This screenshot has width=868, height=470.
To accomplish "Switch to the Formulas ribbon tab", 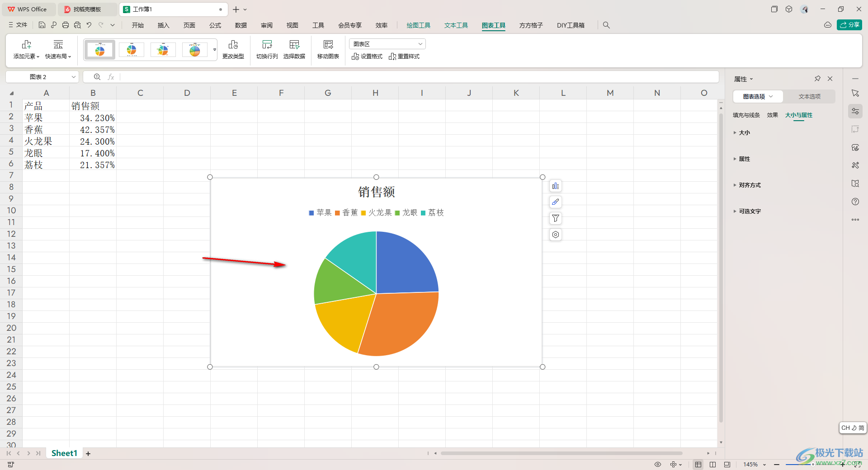I will pyautogui.click(x=215, y=25).
